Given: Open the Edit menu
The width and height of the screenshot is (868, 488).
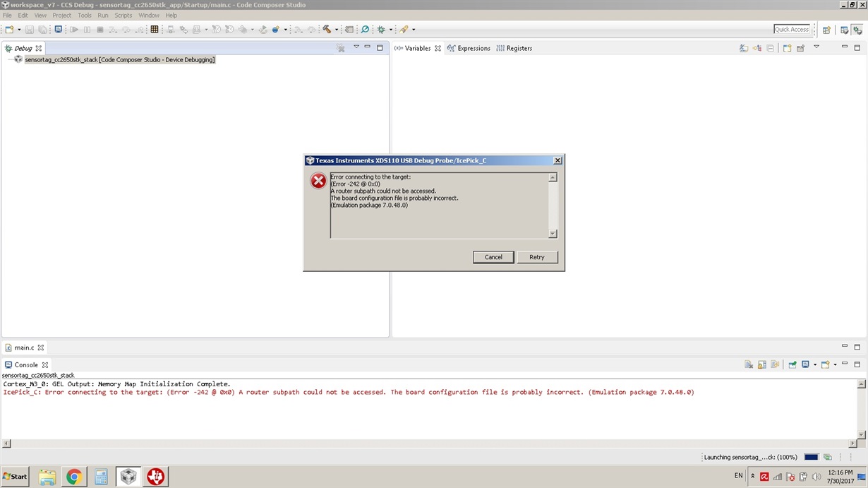Looking at the screenshot, I should pos(23,15).
